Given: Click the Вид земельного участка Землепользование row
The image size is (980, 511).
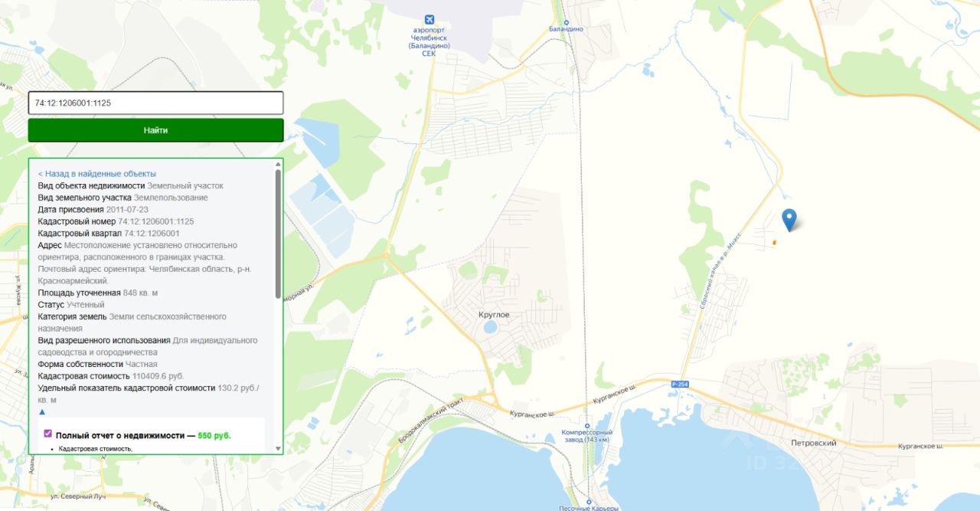Looking at the screenshot, I should pos(123,198).
